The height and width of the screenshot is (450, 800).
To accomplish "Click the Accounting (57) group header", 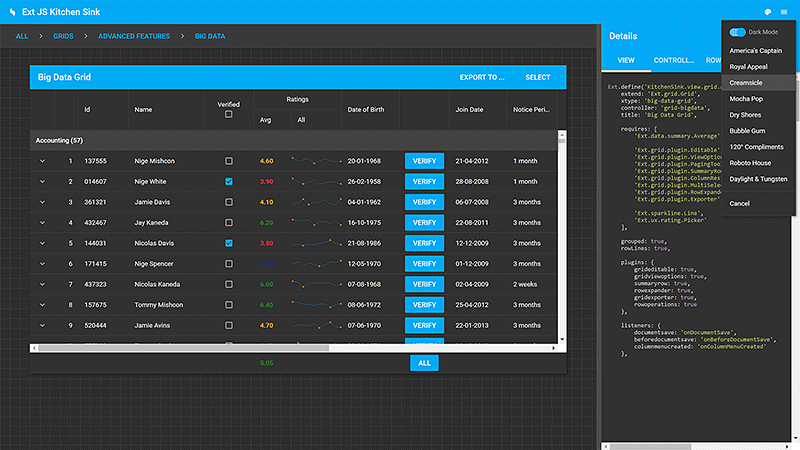I will tap(59, 141).
